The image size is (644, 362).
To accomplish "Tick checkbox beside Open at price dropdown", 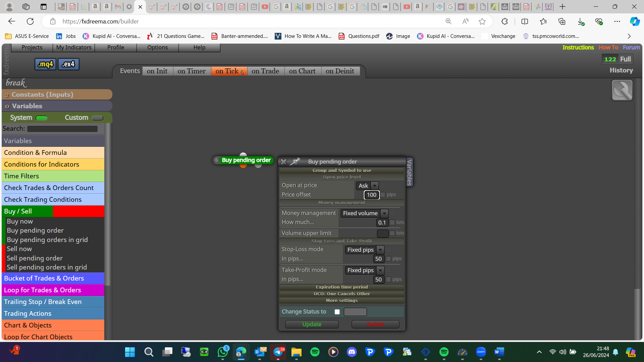I will pos(383,185).
